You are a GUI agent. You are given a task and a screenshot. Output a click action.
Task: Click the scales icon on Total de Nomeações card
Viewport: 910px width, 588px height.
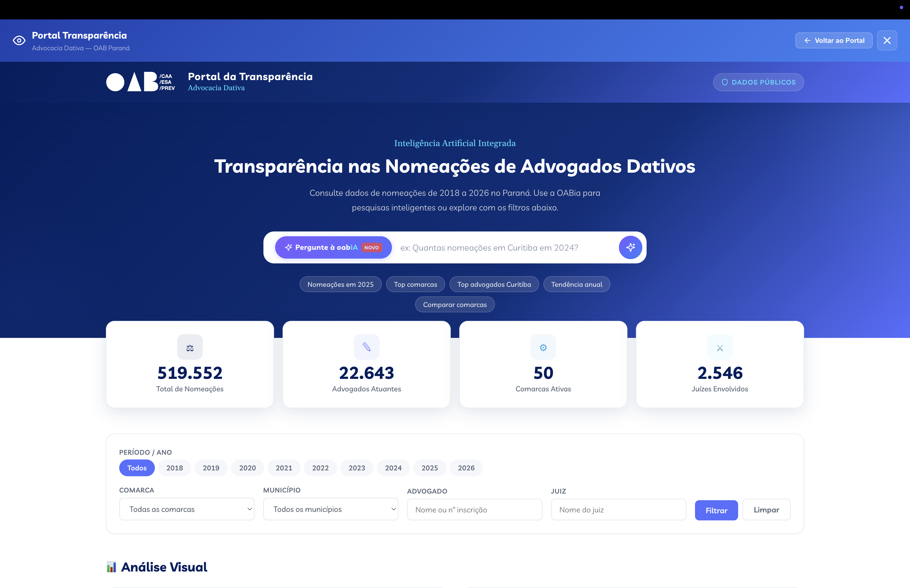point(190,347)
